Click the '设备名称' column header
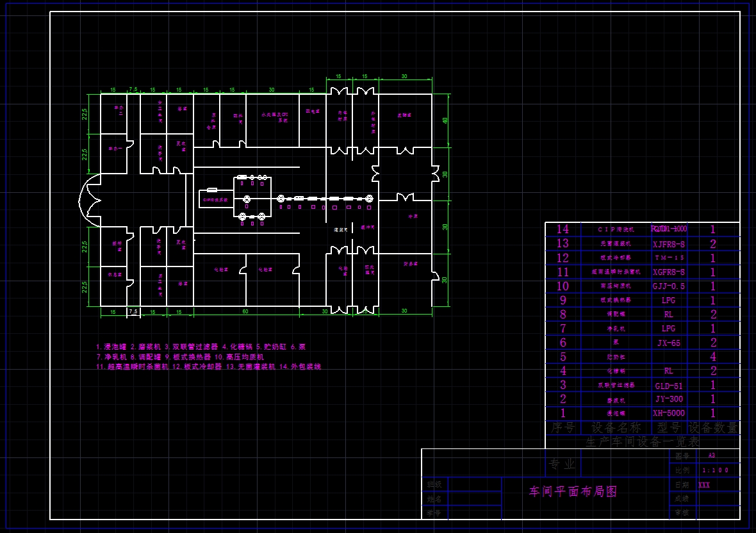Viewport: 756px width, 533px height. pyautogui.click(x=616, y=427)
